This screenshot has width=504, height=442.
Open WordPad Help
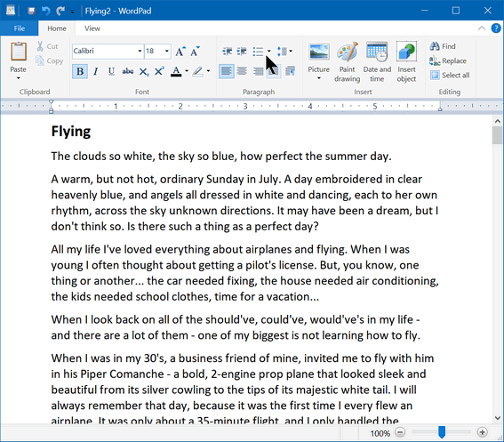pos(496,28)
